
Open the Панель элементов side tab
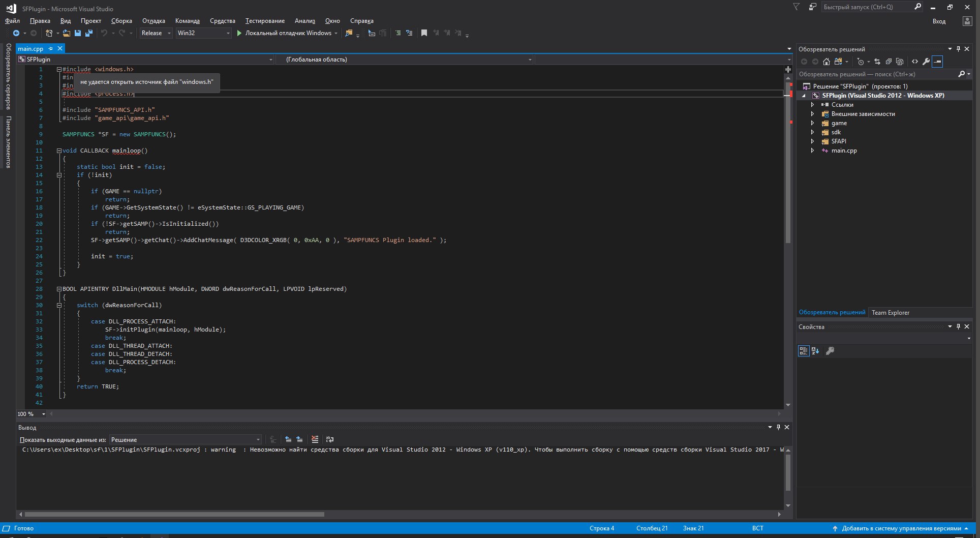point(8,142)
